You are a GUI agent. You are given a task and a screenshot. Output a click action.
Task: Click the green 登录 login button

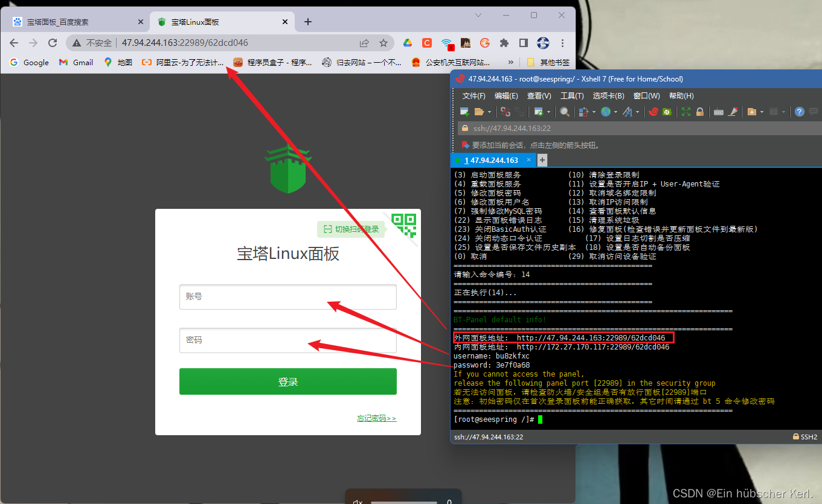tap(287, 381)
